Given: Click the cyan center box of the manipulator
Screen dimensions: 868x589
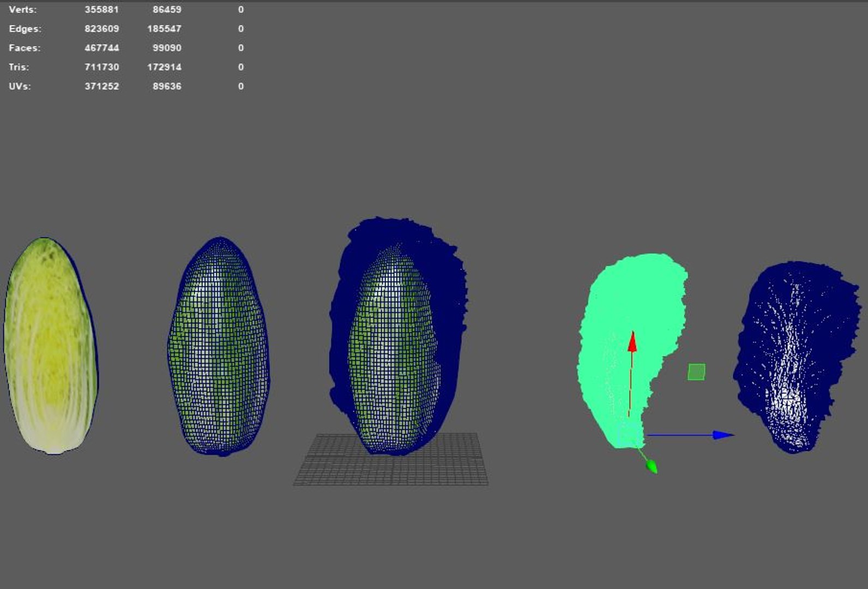Looking at the screenshot, I should [629, 434].
